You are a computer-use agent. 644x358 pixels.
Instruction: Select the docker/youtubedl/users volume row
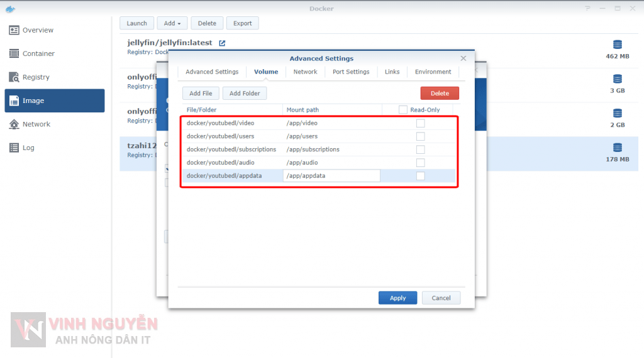(x=221, y=136)
